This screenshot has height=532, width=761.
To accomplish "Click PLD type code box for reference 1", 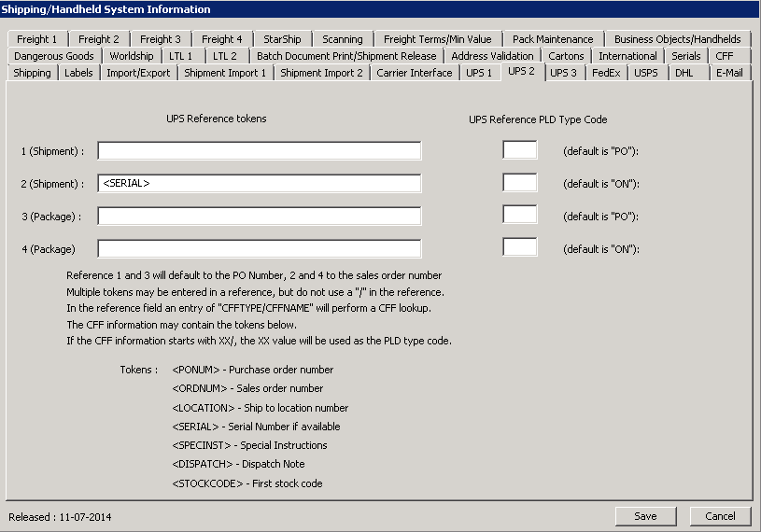I will [x=519, y=150].
